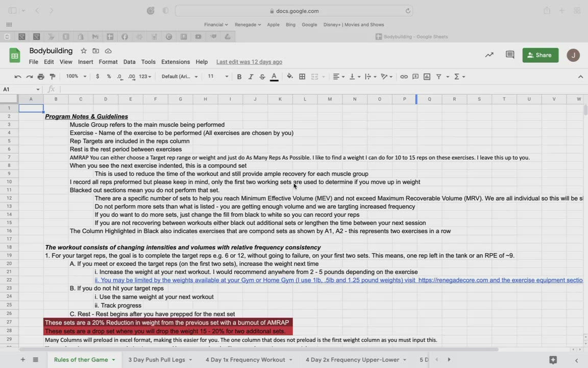Toggle italic formatting
The image size is (588, 368).
click(251, 77)
